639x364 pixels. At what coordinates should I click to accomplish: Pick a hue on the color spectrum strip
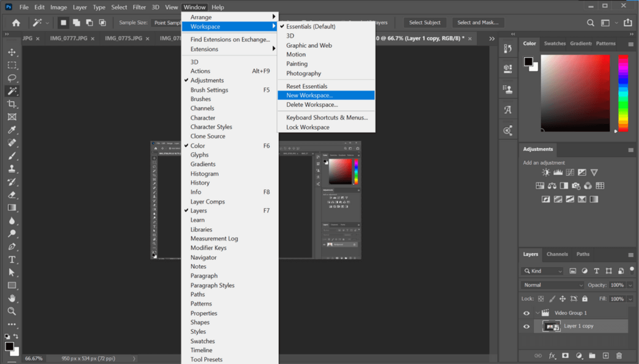point(623,93)
